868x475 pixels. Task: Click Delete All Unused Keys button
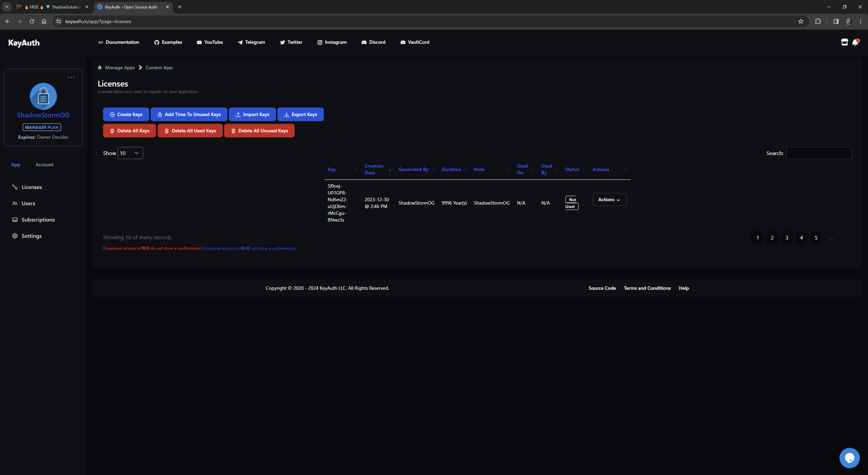click(x=259, y=131)
